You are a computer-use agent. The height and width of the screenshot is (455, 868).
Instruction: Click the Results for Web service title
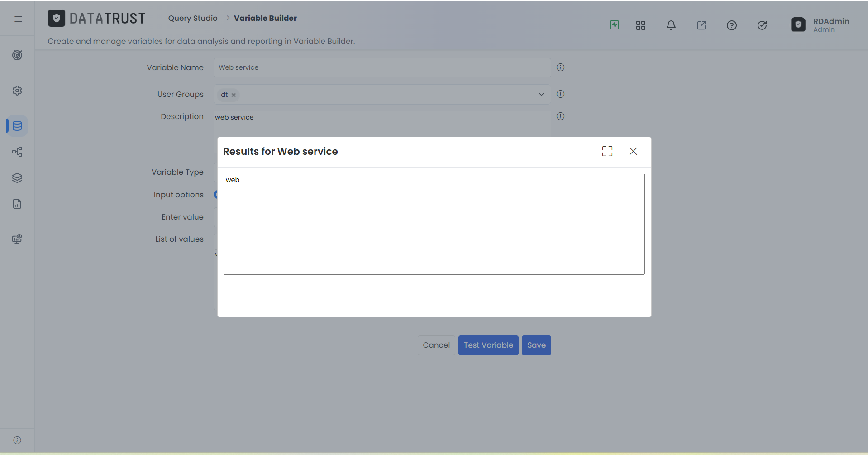pyautogui.click(x=281, y=151)
